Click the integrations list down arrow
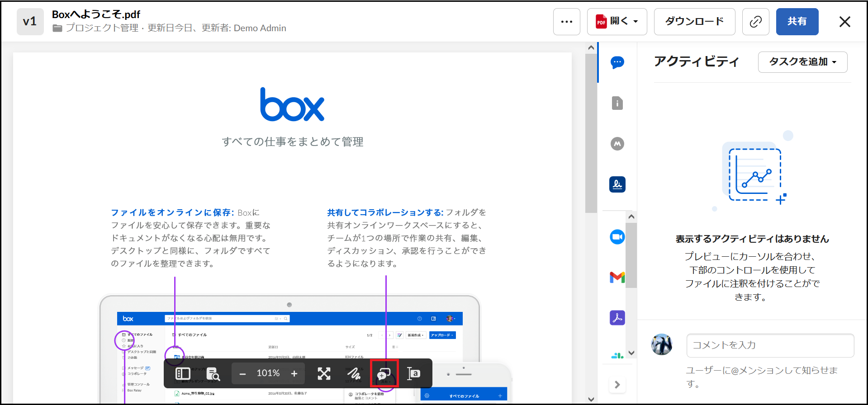This screenshot has width=868, height=405. (631, 353)
